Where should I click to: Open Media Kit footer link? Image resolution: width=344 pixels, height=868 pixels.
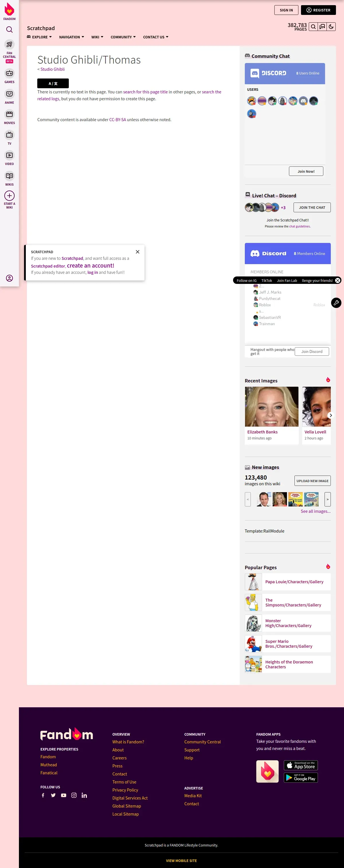point(193,796)
